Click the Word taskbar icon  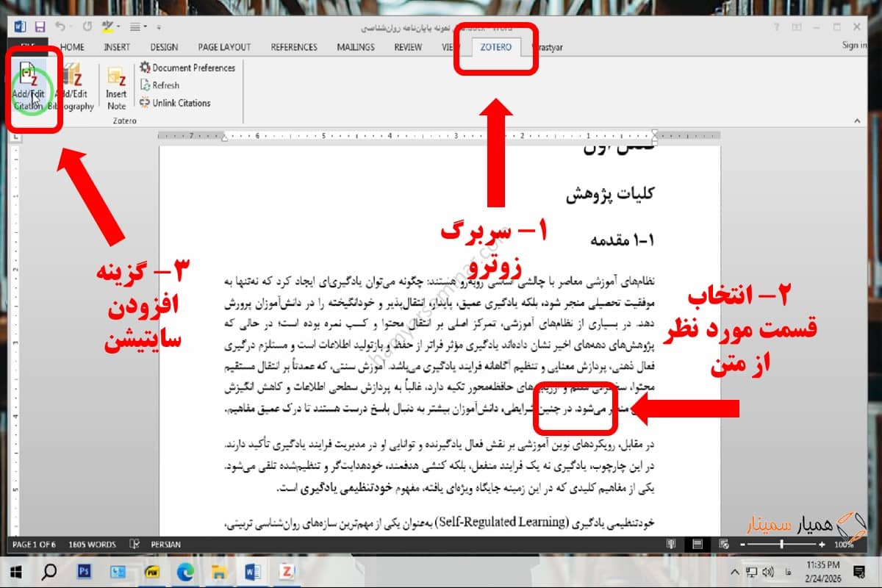[253, 571]
